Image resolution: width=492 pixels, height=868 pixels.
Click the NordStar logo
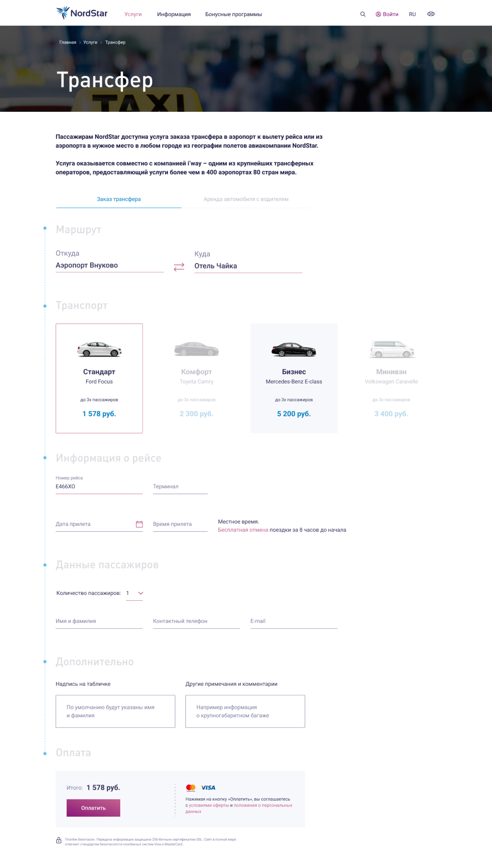pyautogui.click(x=82, y=13)
